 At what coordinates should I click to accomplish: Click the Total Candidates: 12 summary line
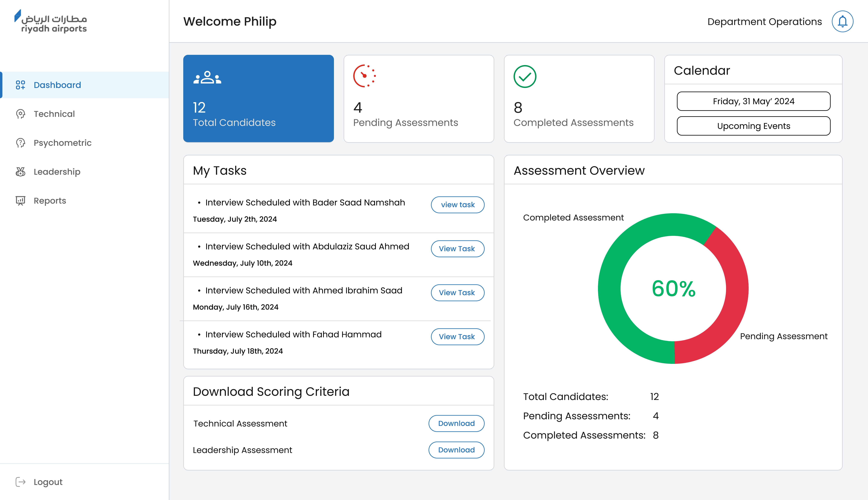591,397
